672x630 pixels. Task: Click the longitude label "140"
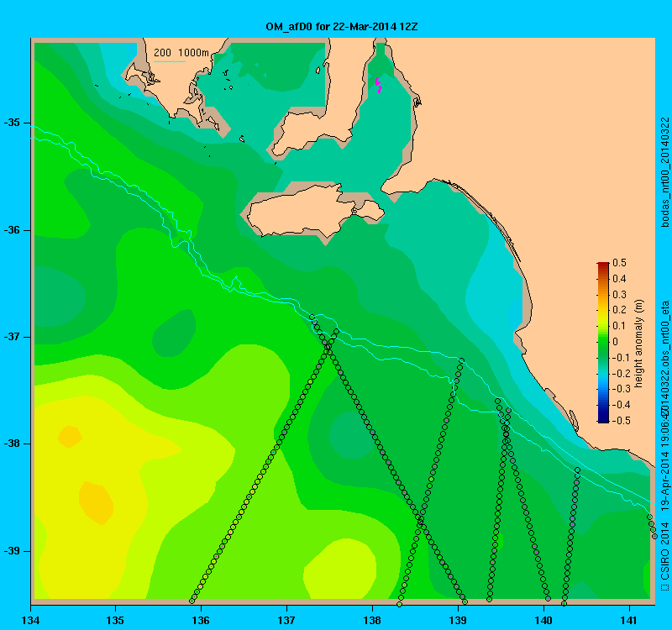click(543, 620)
